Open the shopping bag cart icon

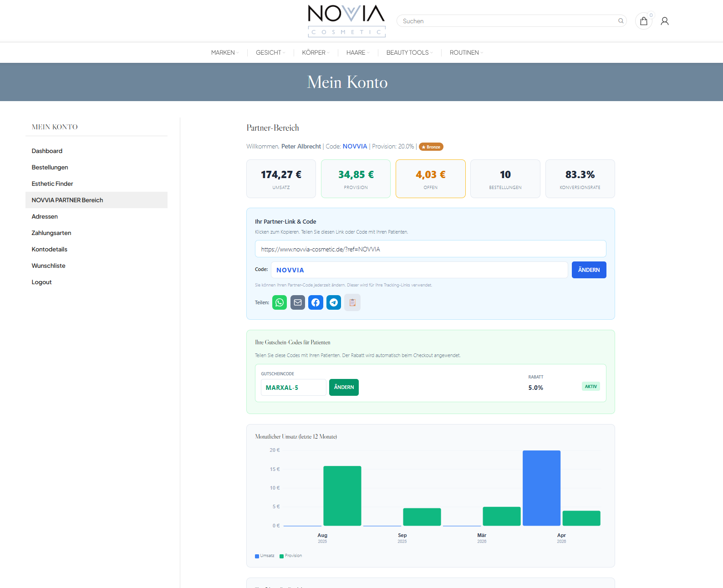tap(643, 21)
